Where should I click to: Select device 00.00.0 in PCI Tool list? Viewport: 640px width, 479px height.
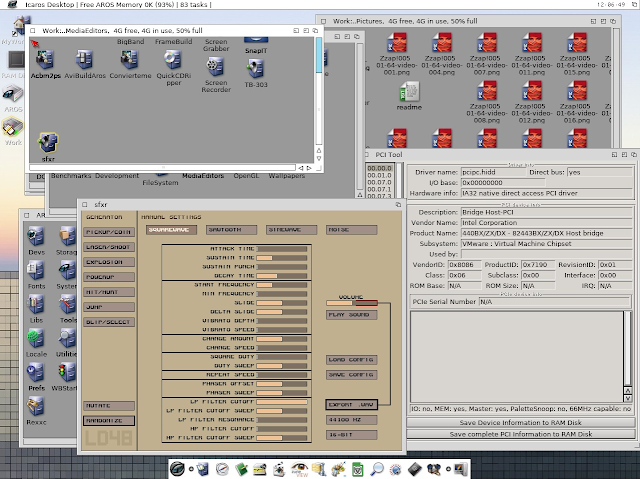pyautogui.click(x=379, y=168)
